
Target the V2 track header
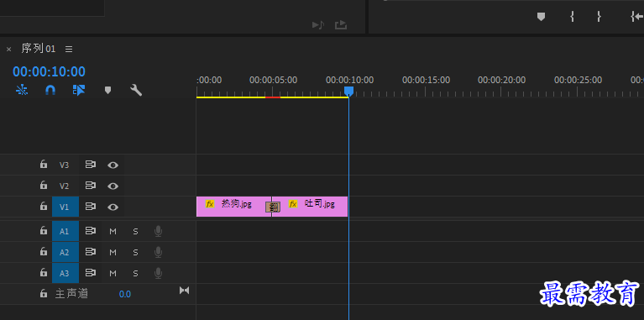point(64,186)
